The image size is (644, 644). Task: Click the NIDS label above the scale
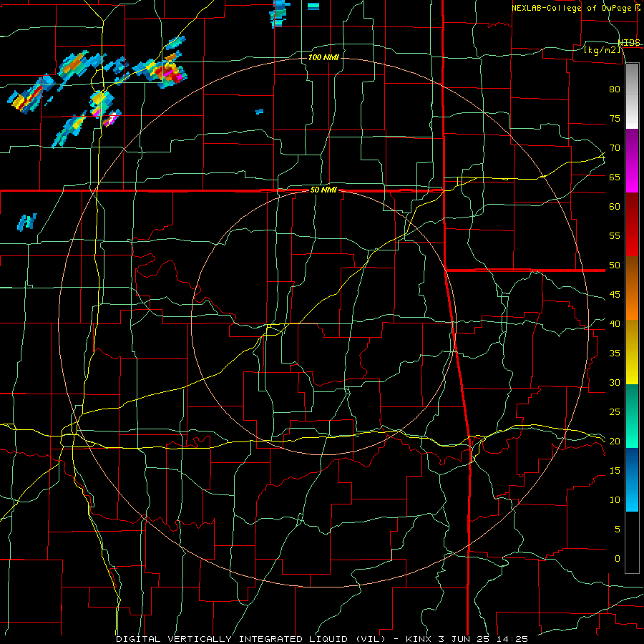coord(629,42)
